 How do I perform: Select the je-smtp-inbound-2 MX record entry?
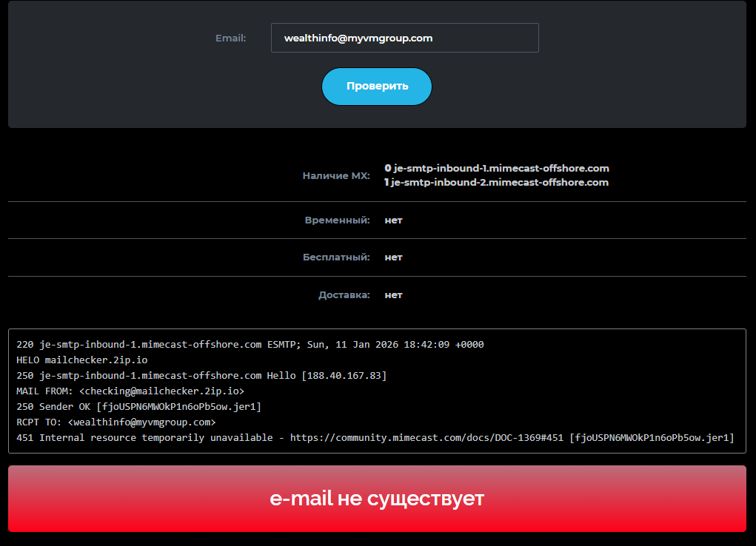[x=496, y=182]
